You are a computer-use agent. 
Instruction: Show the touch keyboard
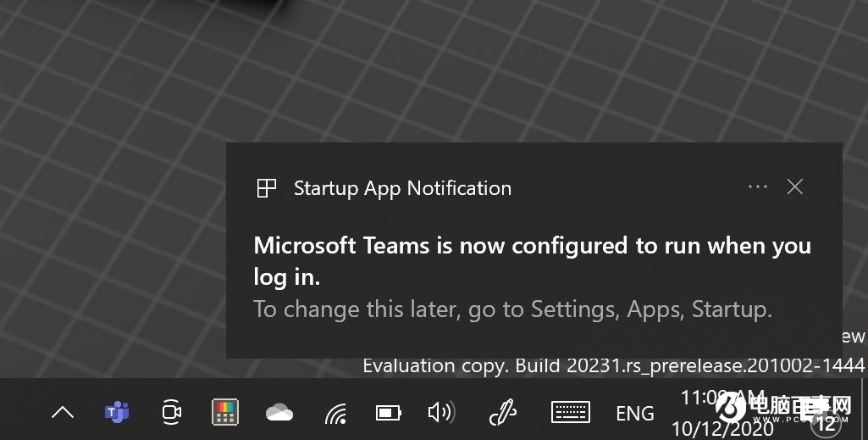[571, 412]
